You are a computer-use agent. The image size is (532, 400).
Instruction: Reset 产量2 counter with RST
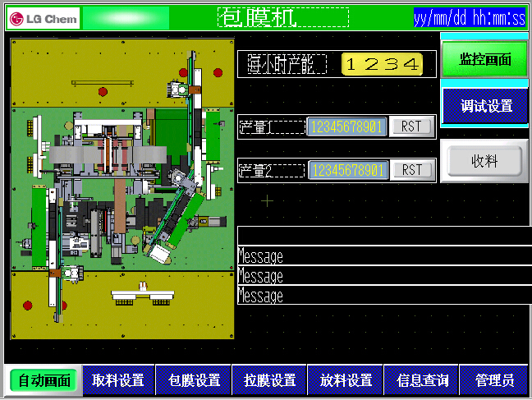[412, 170]
